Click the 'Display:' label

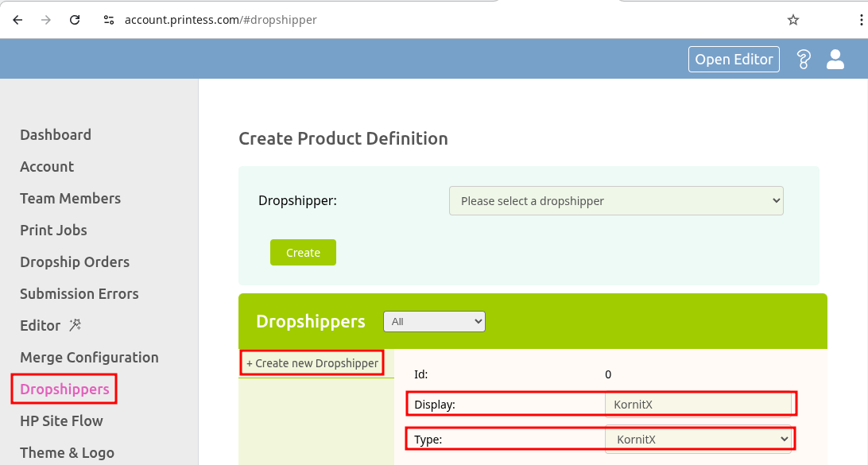(x=435, y=405)
